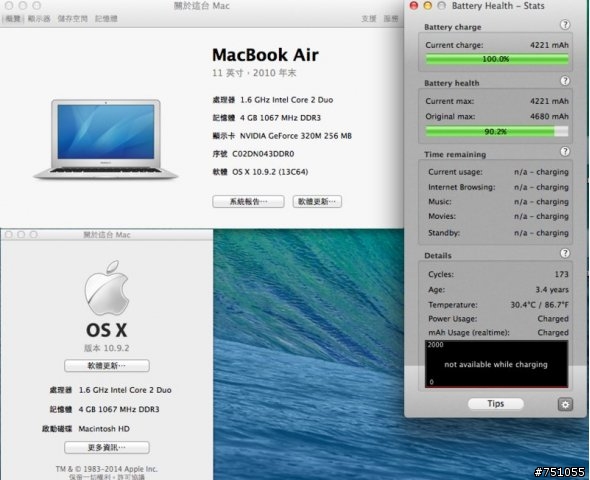
Task: Click the Battery charge help icon
Action: [565, 25]
